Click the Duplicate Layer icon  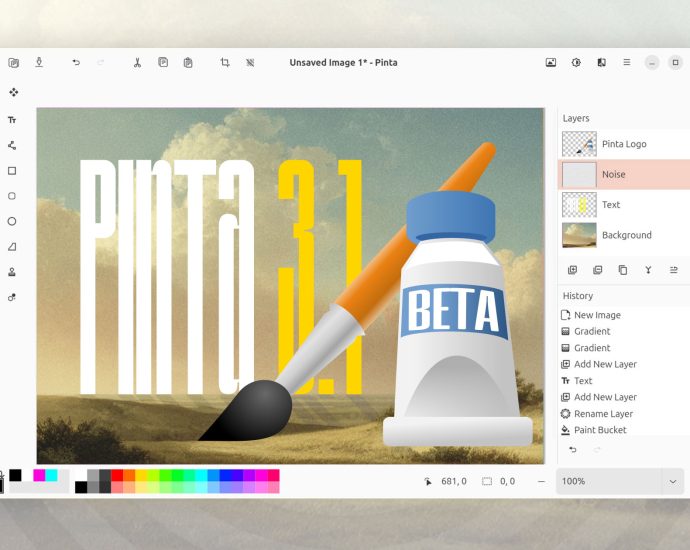pyautogui.click(x=623, y=270)
